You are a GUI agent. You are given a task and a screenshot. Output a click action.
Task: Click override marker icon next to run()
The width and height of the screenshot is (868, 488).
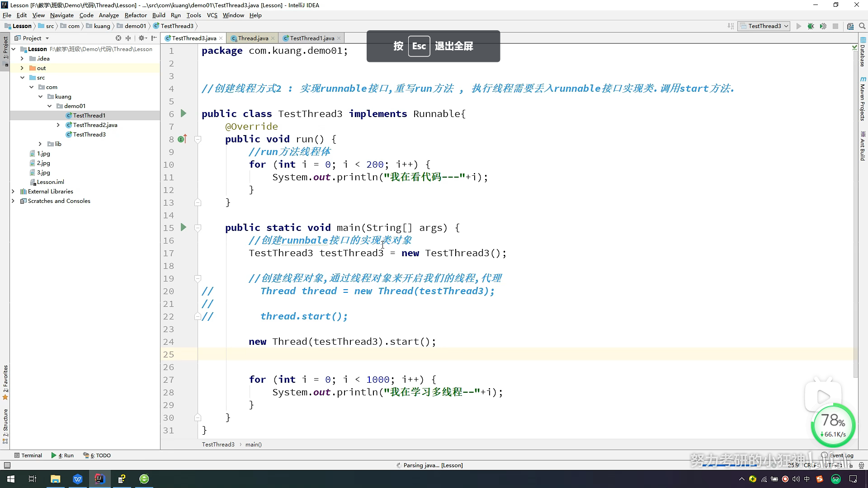(182, 139)
